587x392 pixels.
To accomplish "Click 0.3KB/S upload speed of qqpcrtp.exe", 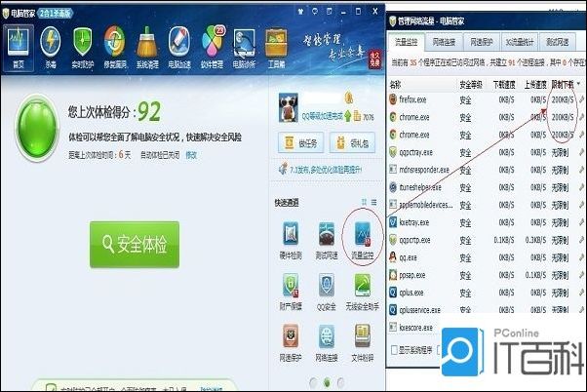I will (535, 240).
